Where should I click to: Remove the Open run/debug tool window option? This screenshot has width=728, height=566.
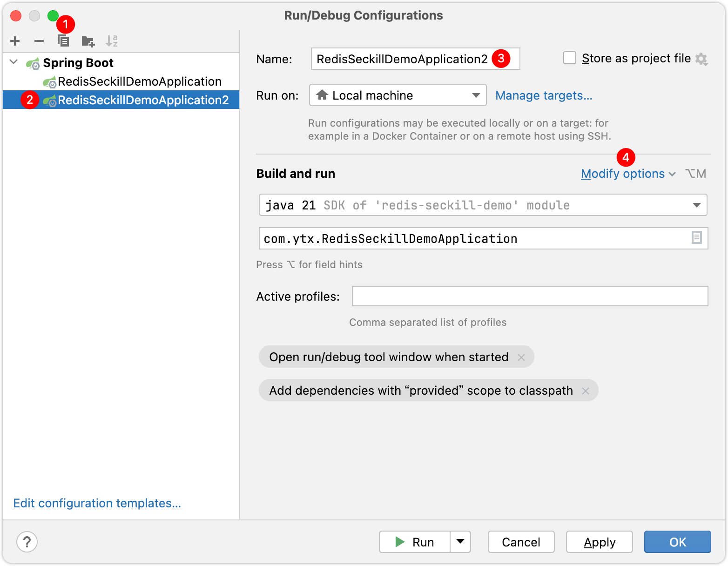point(522,357)
